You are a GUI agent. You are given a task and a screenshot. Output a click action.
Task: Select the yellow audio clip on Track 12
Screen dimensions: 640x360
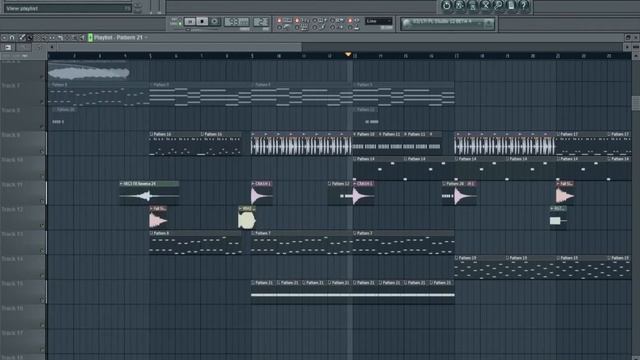tap(247, 218)
